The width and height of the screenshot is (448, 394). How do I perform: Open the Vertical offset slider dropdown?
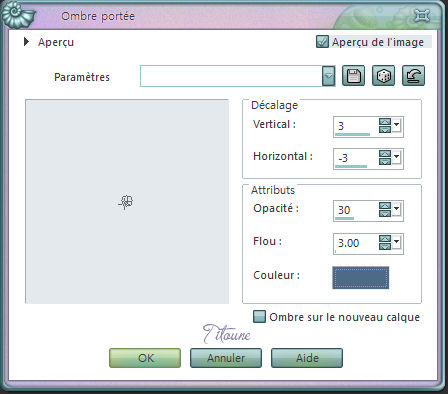coord(396,125)
